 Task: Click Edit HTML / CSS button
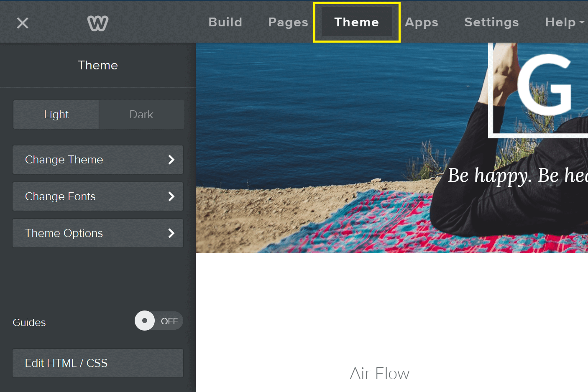click(98, 363)
